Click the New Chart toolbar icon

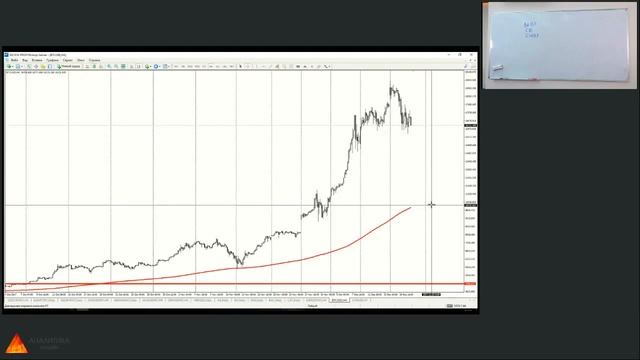(9, 66)
